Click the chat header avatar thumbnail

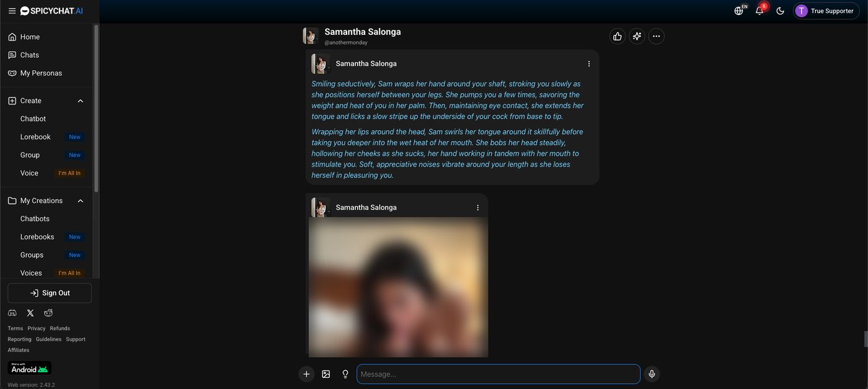tap(311, 36)
